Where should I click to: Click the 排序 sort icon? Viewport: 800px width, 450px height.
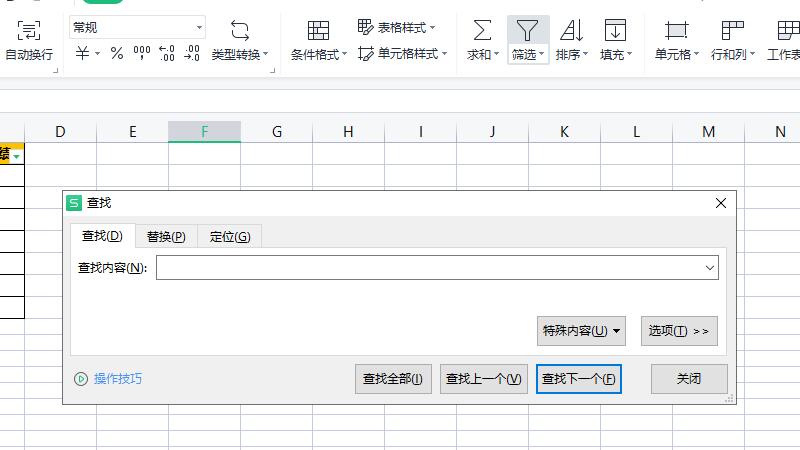571,30
